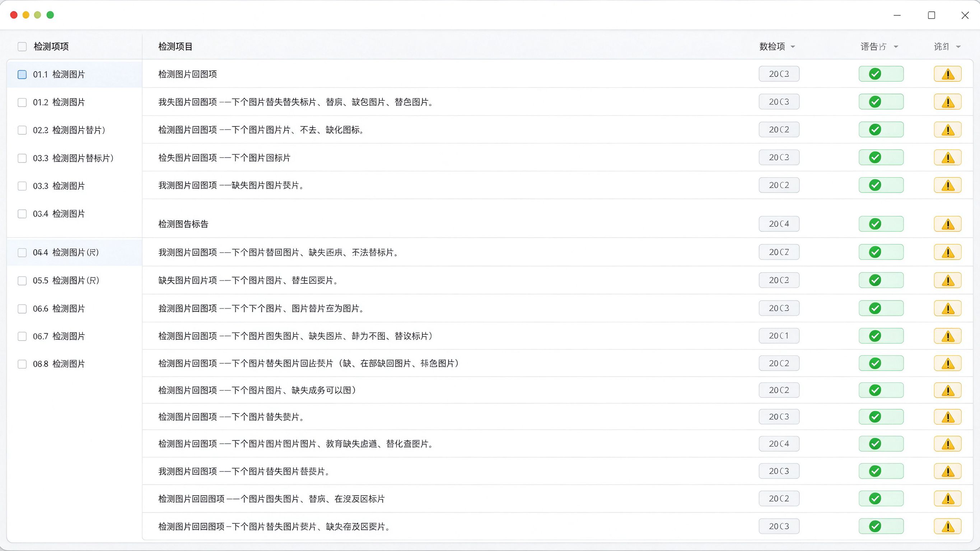The width and height of the screenshot is (980, 551).
Task: Click green check in 缺失图片图片婪片 row
Action: [x=875, y=185]
